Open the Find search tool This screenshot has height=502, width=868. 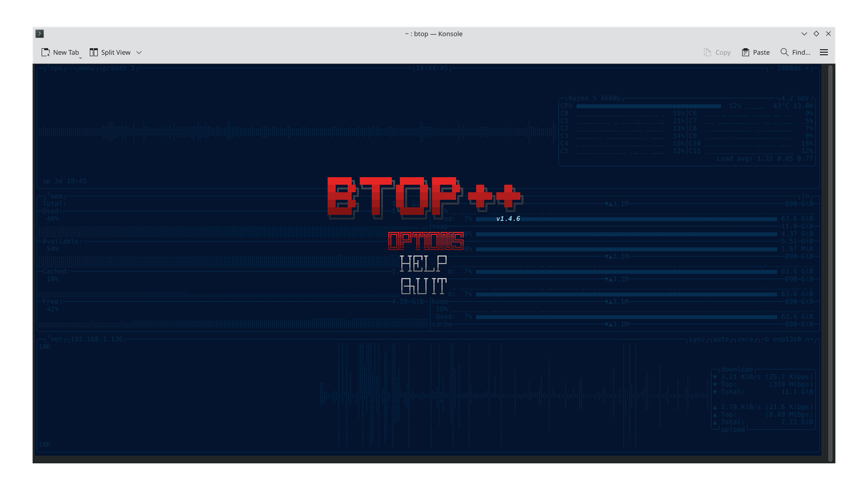click(795, 52)
